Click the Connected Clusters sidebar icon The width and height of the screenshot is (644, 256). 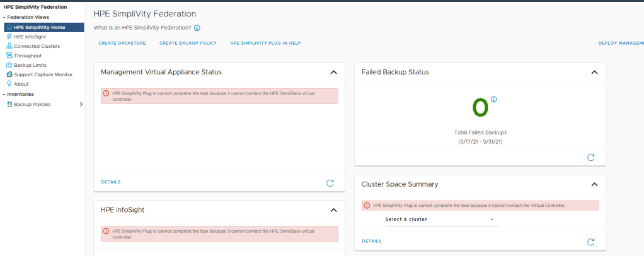click(x=9, y=46)
